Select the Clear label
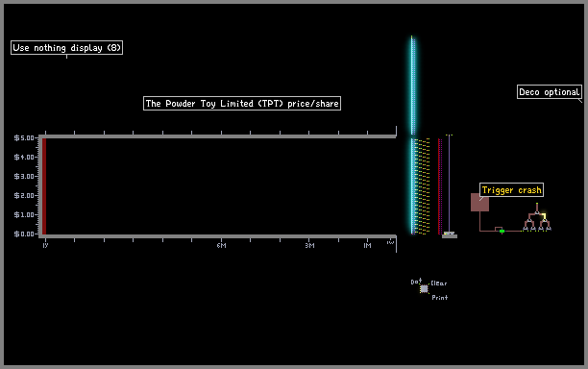Image resolution: width=588 pixels, height=369 pixels. click(439, 283)
